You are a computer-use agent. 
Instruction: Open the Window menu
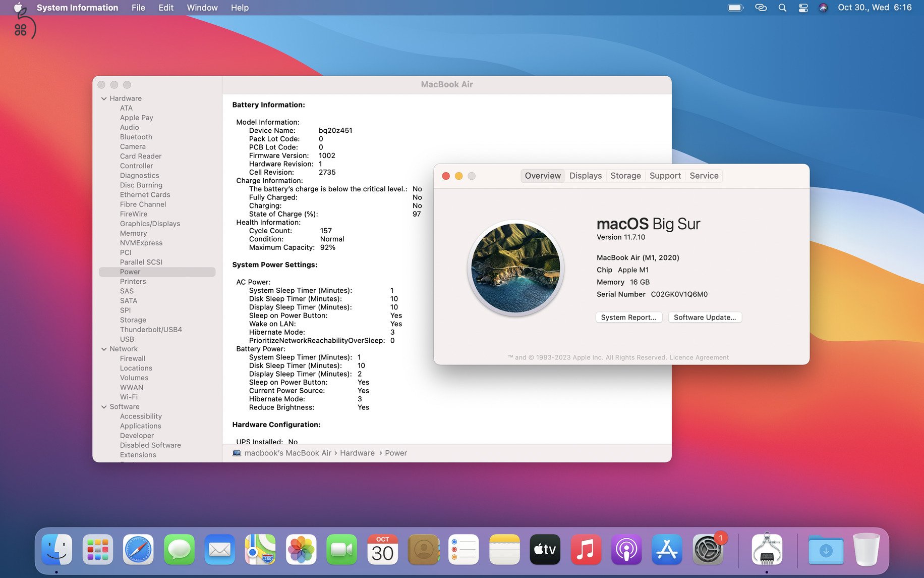pos(202,8)
